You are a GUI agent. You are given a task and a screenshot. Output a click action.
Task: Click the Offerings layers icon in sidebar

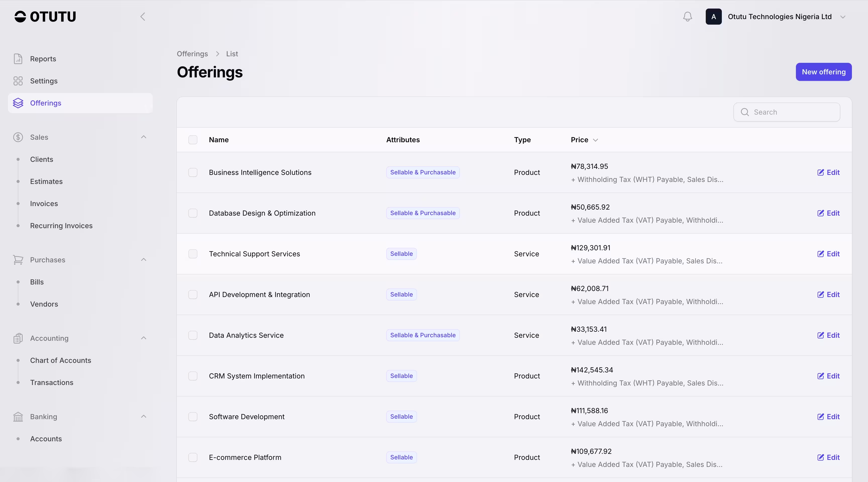[x=18, y=103]
